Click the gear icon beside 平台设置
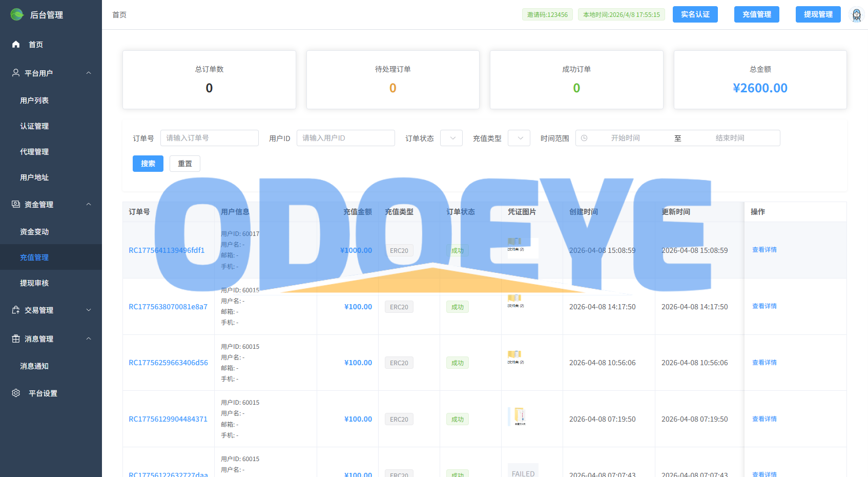The width and height of the screenshot is (868, 477). pyautogui.click(x=16, y=393)
